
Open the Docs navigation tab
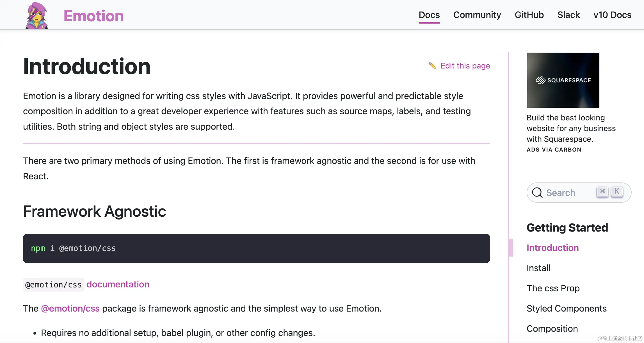tap(429, 15)
